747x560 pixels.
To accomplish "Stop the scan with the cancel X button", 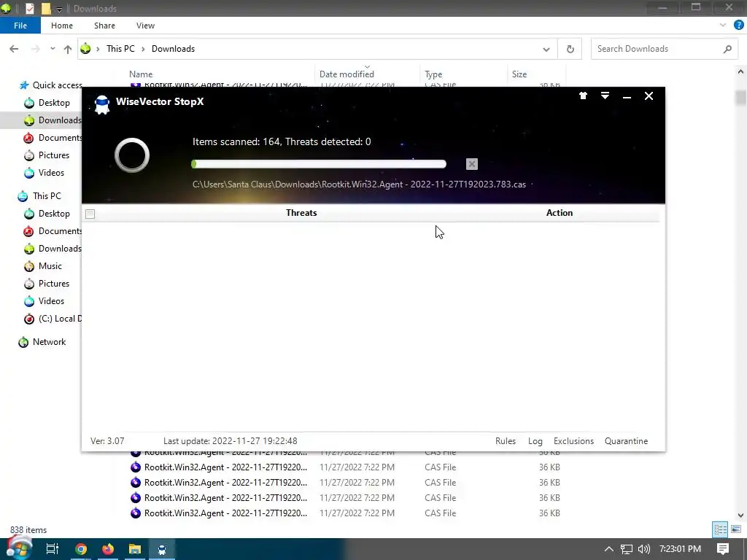I will tap(472, 164).
